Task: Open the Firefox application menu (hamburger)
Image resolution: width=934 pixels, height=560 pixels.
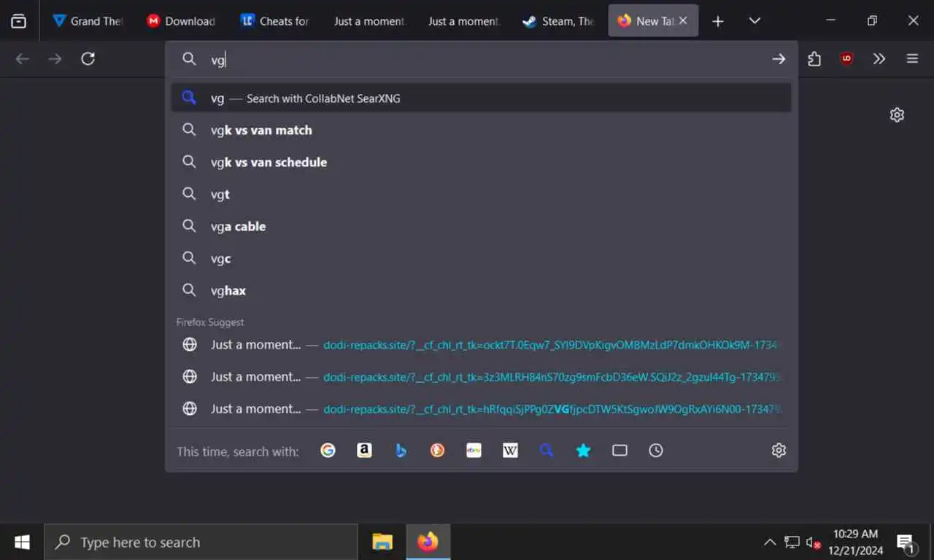Action: coord(912,59)
